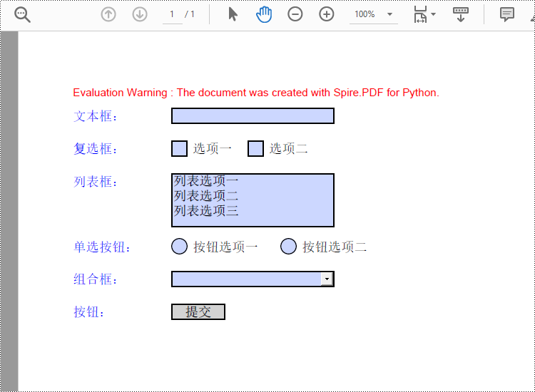Click the 复选框 label
Viewport: 535px width, 392px height.
(95, 149)
